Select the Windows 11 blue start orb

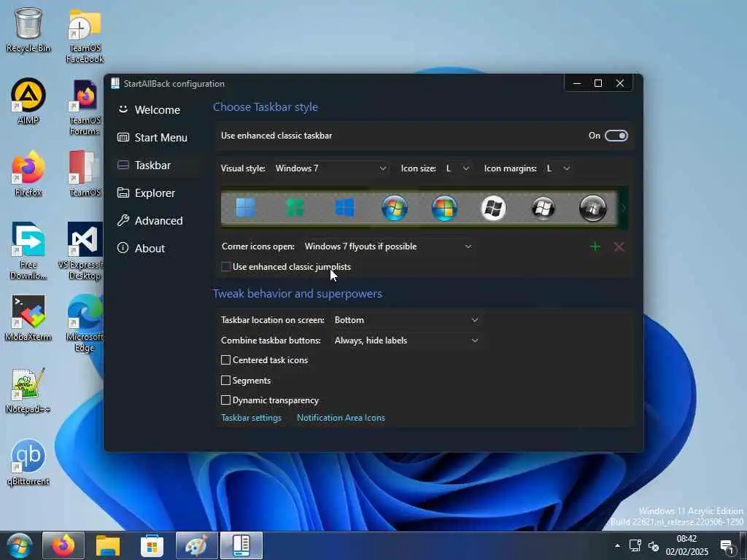pos(246,208)
